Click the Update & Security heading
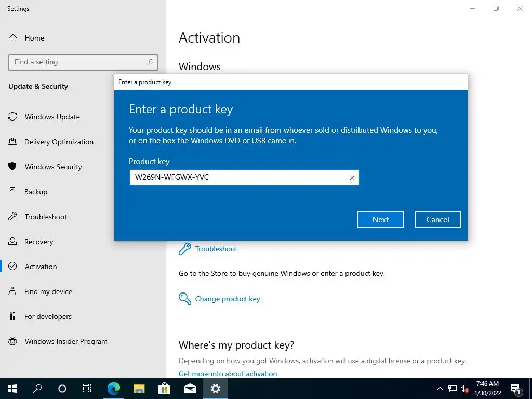 coord(38,86)
